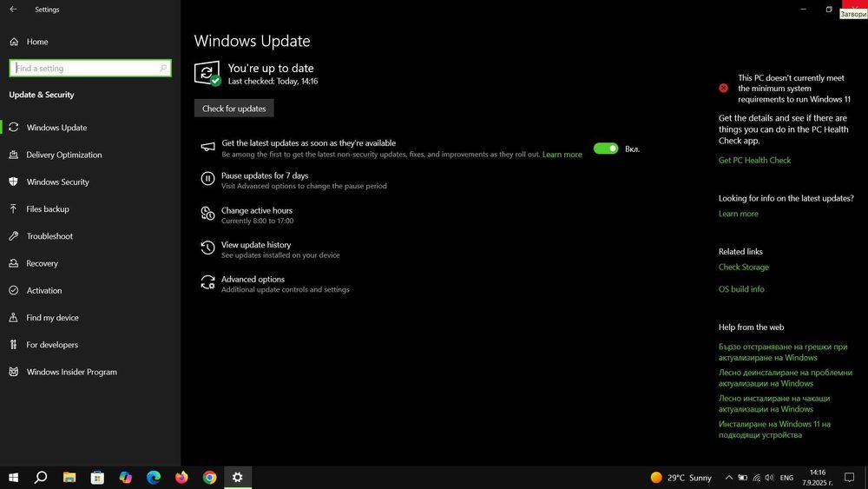Image resolution: width=868 pixels, height=489 pixels.
Task: Go back with the Settings back arrow
Action: point(13,10)
